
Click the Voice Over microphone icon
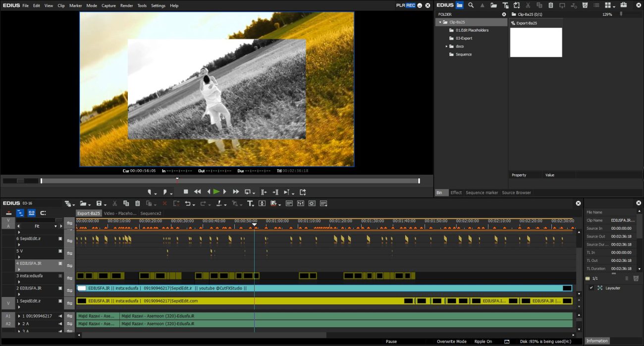click(x=263, y=203)
